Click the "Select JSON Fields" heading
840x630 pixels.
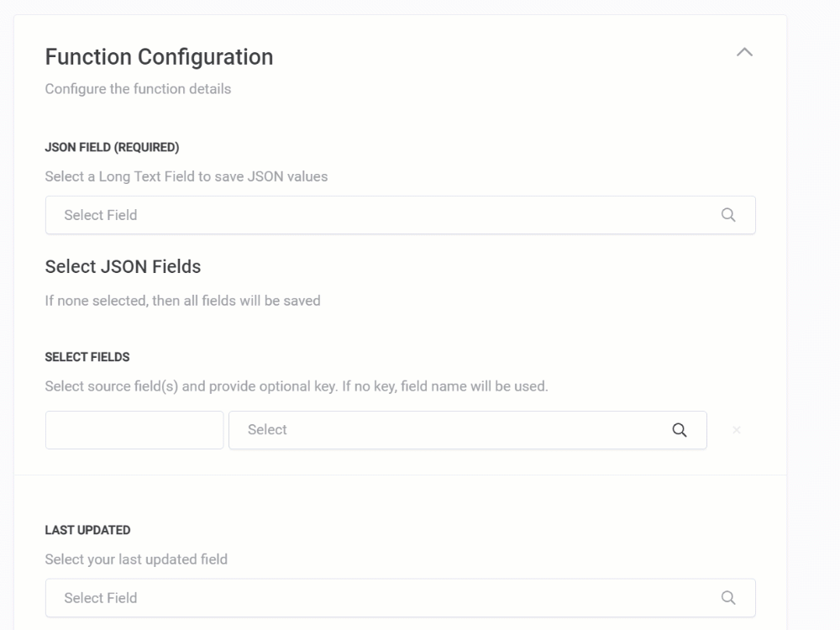tap(123, 267)
